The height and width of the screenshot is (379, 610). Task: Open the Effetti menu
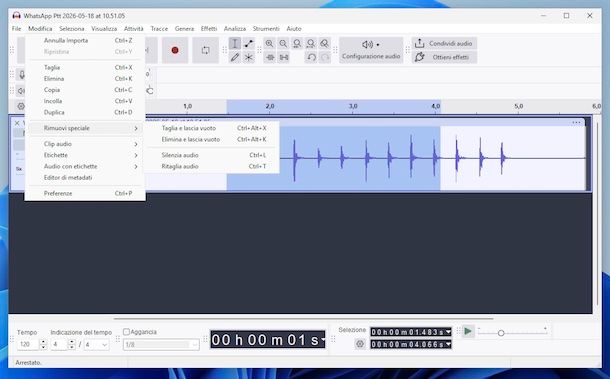[209, 29]
